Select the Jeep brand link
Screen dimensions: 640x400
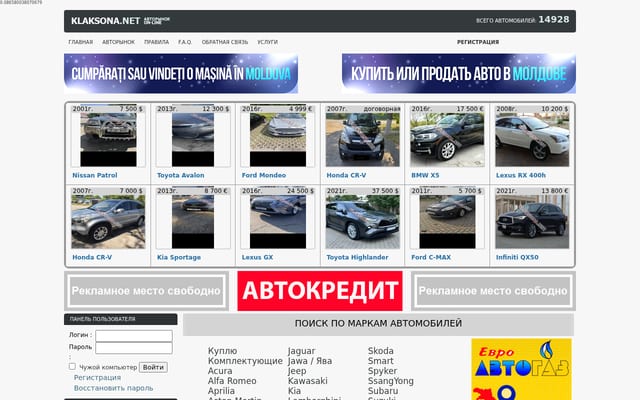coord(297,371)
